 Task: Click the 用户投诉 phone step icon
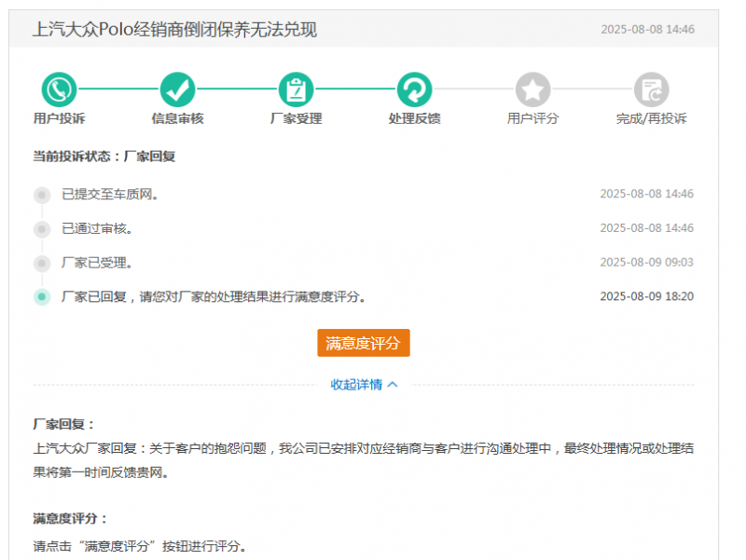59,89
